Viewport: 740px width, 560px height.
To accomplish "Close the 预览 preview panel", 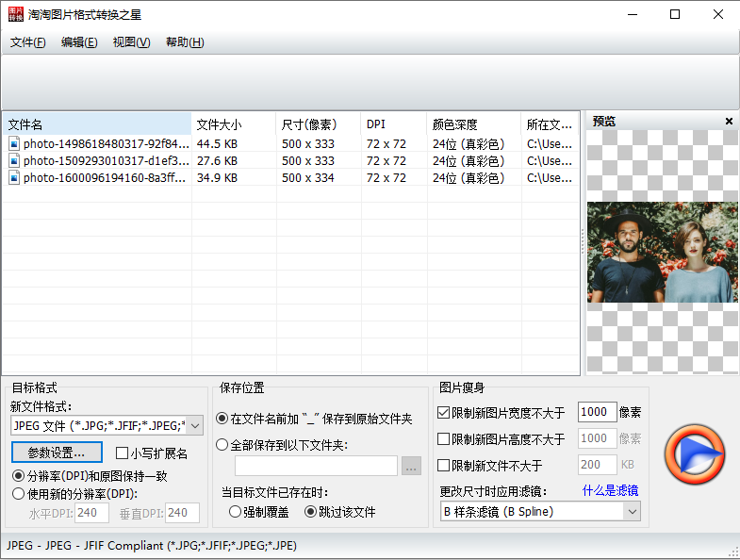I will pyautogui.click(x=729, y=121).
